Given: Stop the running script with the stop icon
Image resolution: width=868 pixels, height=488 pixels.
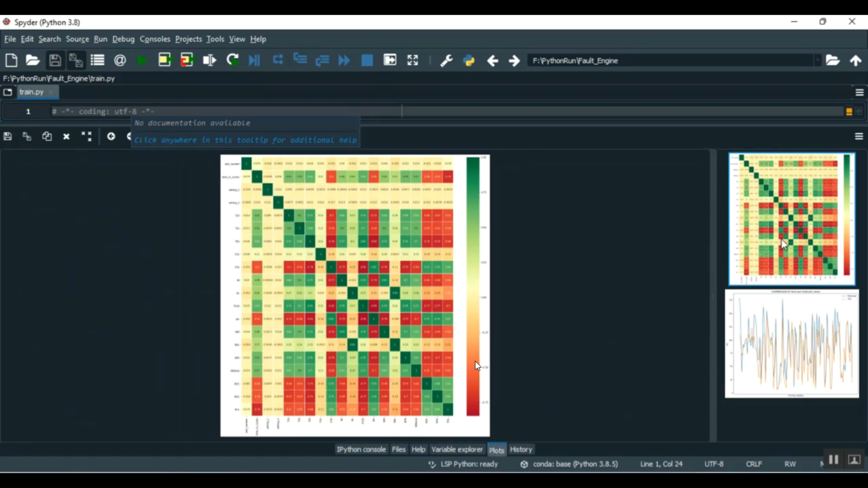Looking at the screenshot, I should [366, 60].
